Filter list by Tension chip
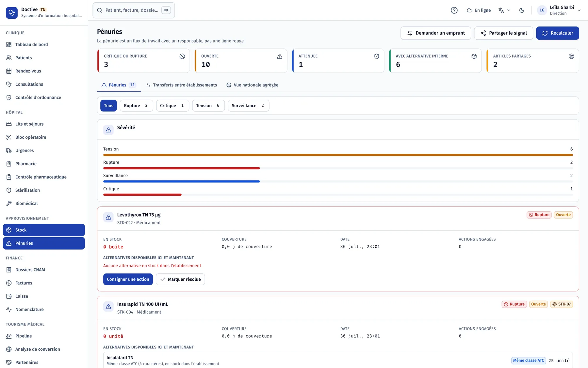 point(208,106)
